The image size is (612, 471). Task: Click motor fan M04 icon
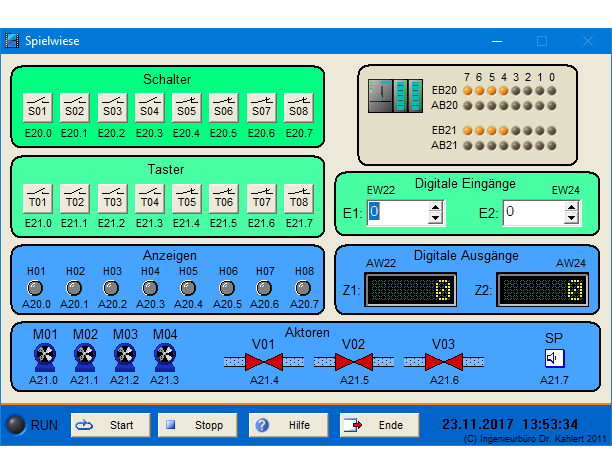tap(165, 357)
